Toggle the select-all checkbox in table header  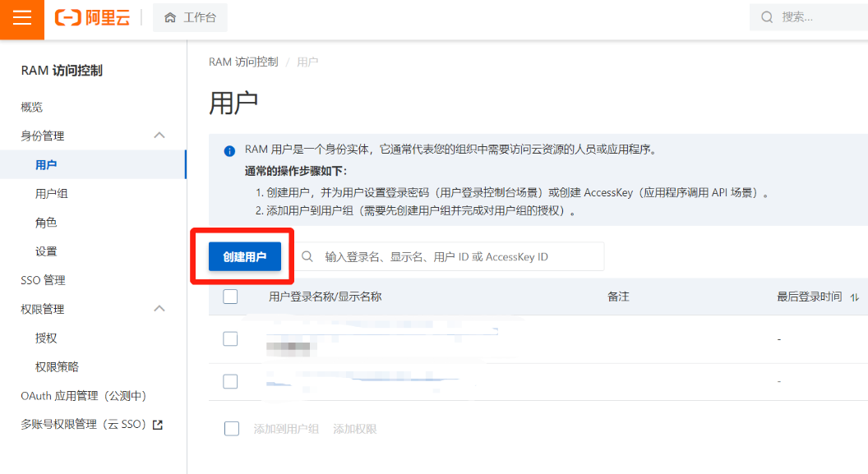tap(230, 297)
